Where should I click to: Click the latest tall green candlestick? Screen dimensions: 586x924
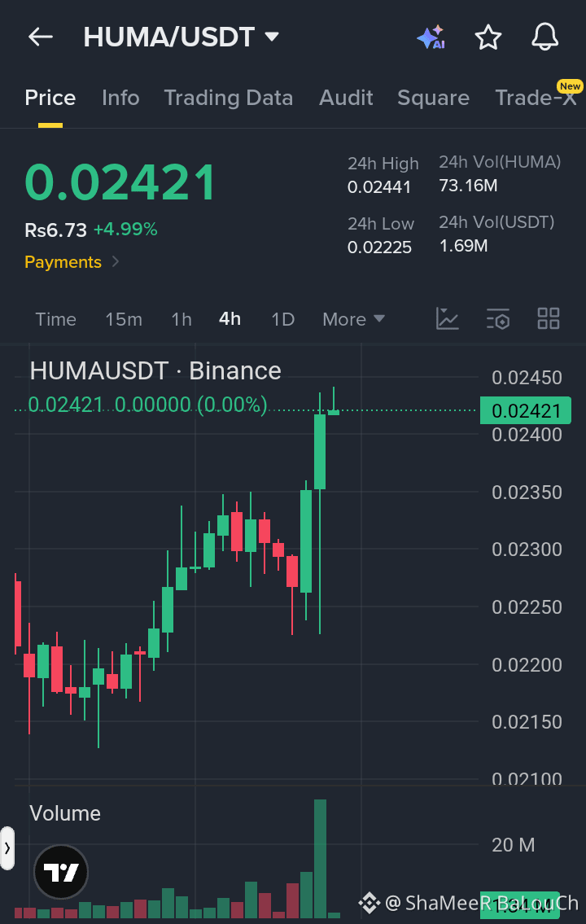(x=320, y=452)
